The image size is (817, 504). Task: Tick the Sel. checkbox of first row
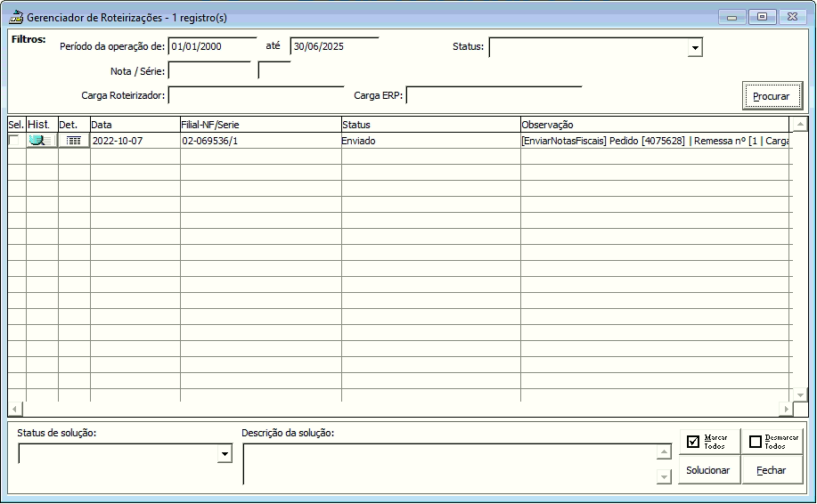[x=14, y=140]
